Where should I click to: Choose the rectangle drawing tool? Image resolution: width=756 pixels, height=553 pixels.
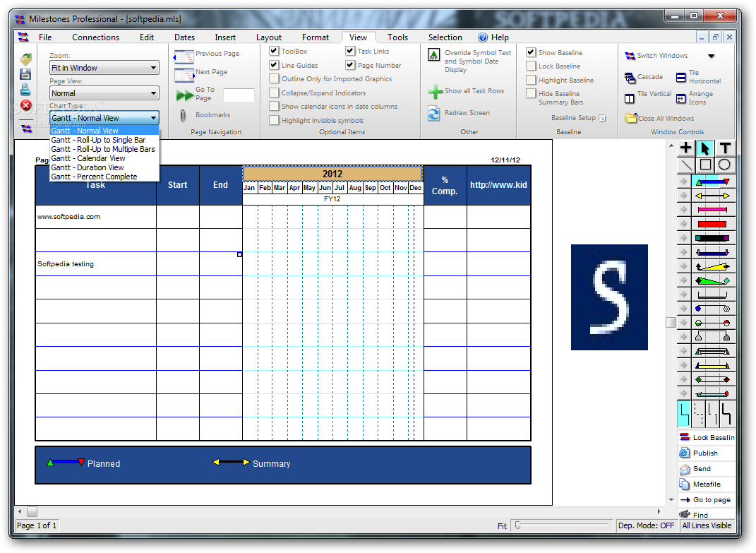pos(705,165)
